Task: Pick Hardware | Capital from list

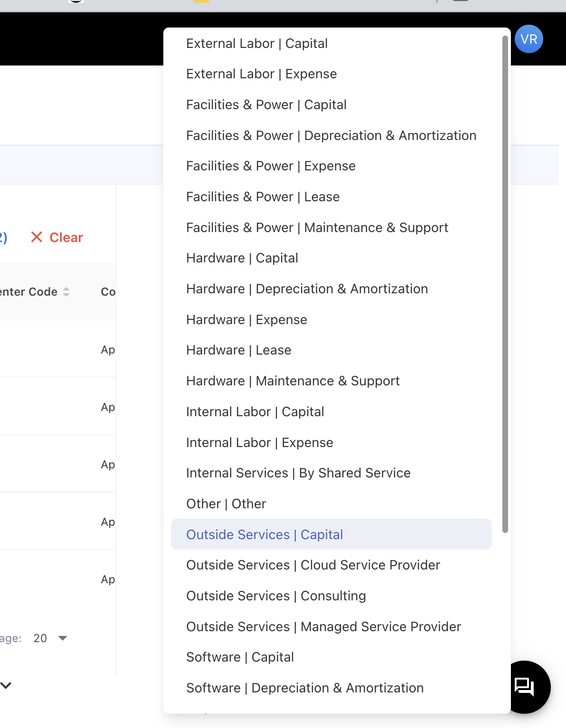Action: (242, 258)
